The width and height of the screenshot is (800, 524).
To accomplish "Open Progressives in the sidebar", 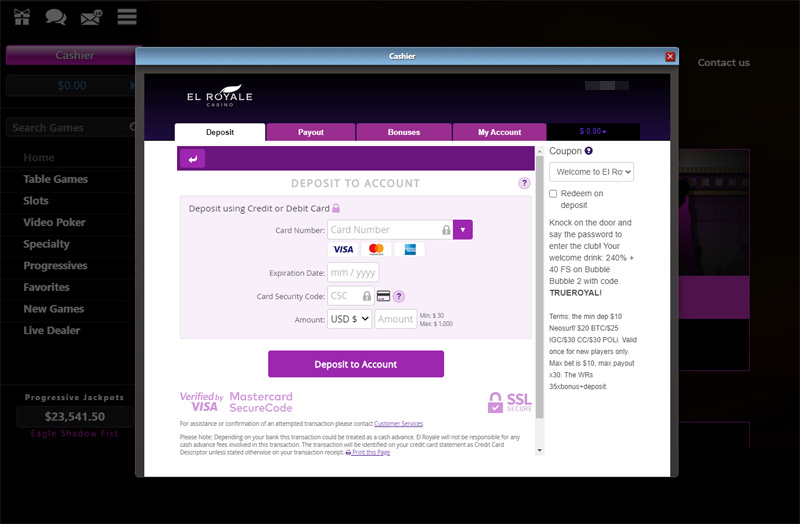I will 55,265.
